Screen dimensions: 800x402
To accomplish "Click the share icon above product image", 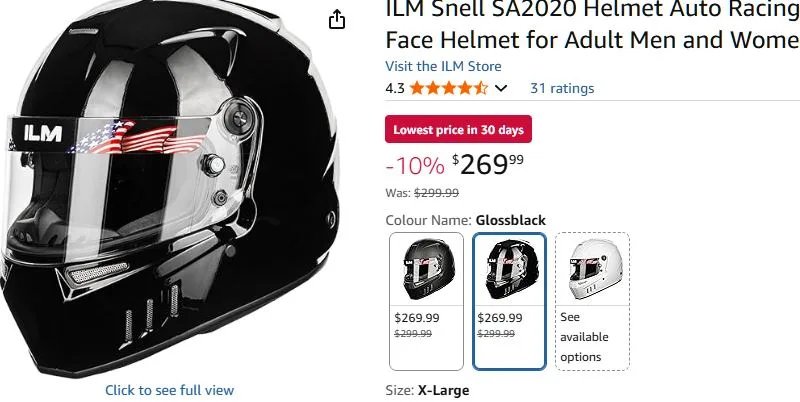I will 337,19.
